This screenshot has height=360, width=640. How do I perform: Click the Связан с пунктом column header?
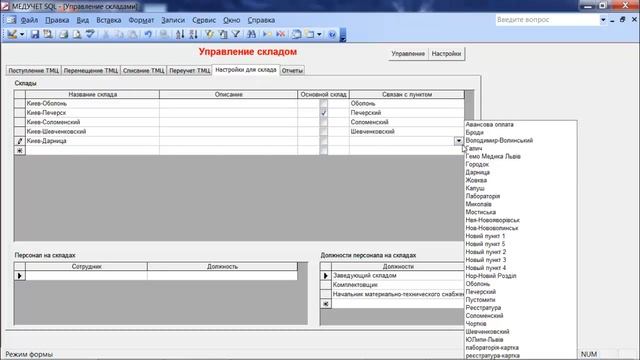click(x=407, y=94)
